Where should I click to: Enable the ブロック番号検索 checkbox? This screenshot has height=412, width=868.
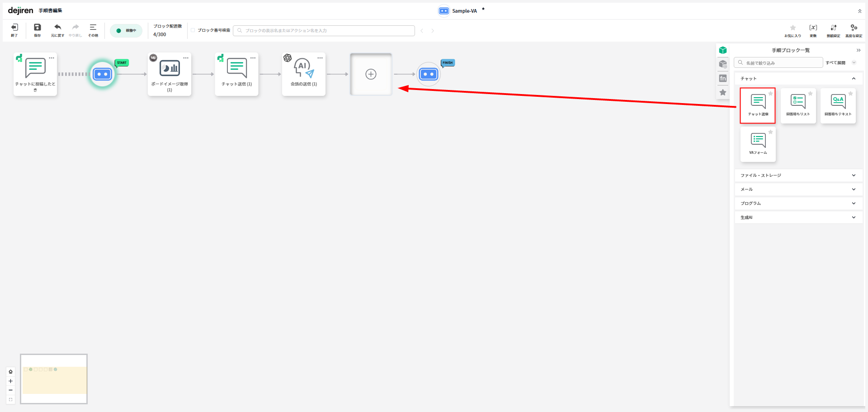(x=193, y=30)
